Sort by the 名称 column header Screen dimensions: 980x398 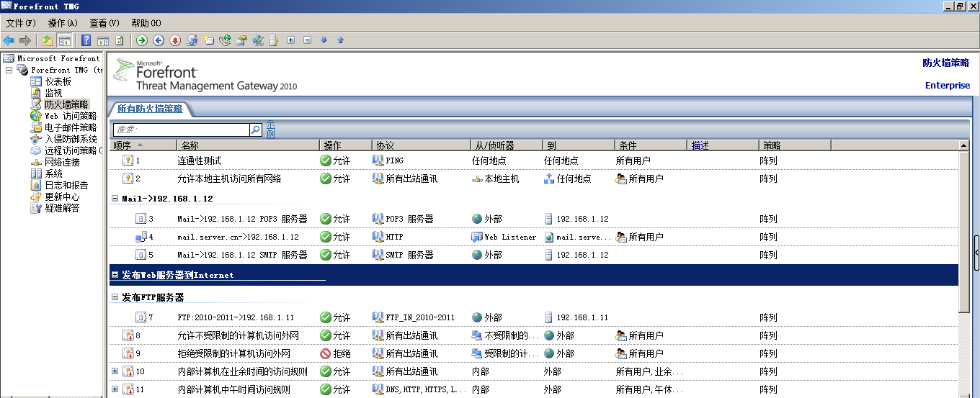pos(248,145)
